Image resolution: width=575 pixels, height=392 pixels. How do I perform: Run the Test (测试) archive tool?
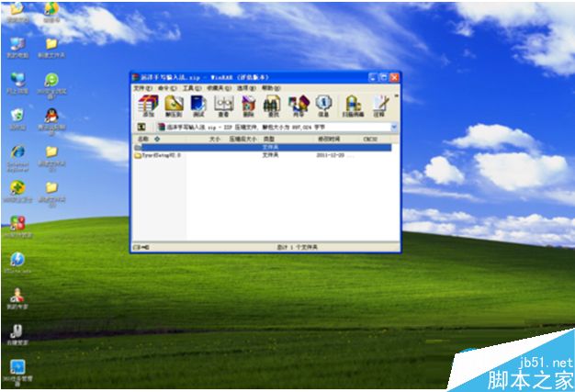coord(198,106)
